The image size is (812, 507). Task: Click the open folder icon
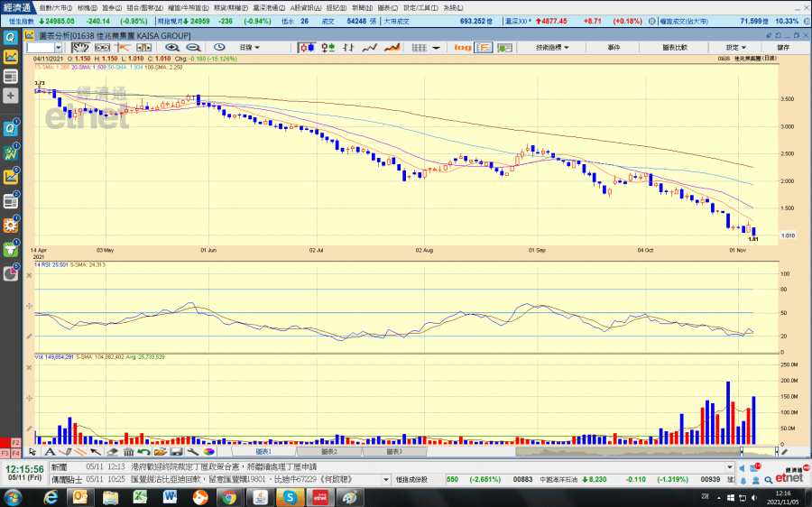[x=159, y=451]
